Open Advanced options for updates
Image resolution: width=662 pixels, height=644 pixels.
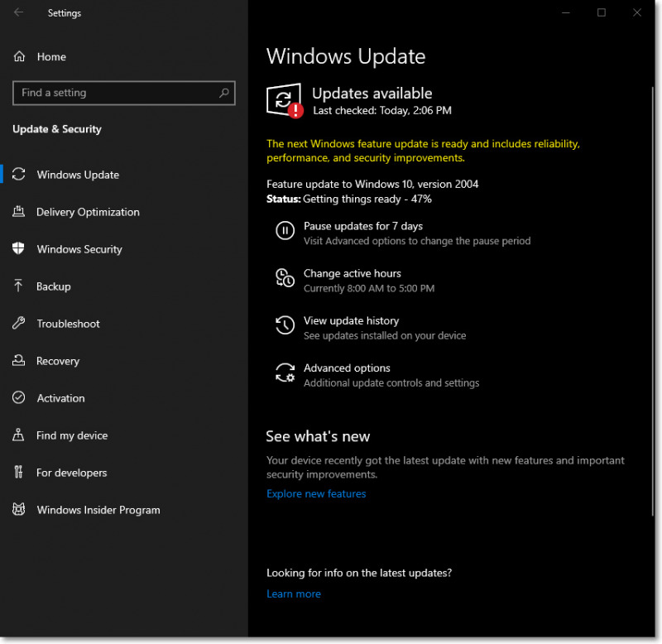click(x=347, y=368)
